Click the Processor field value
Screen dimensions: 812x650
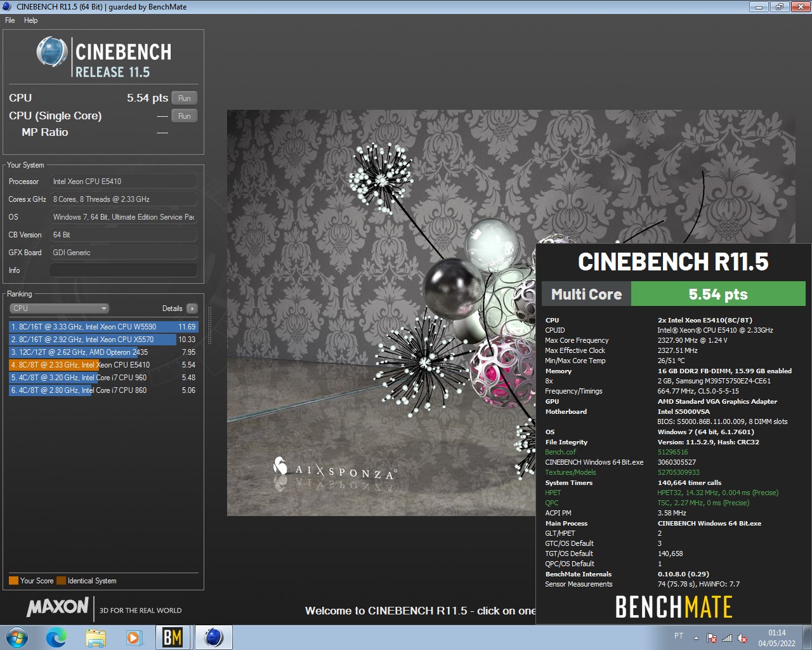(x=124, y=182)
